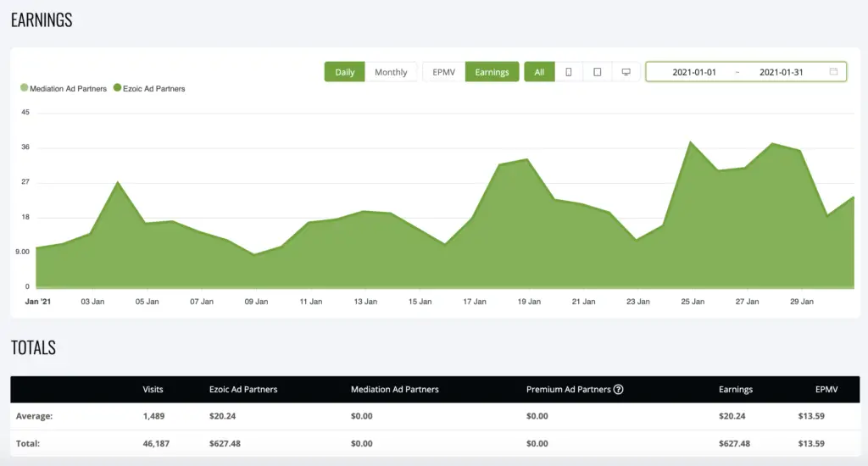Click the Jan '21 axis label

[37, 302]
